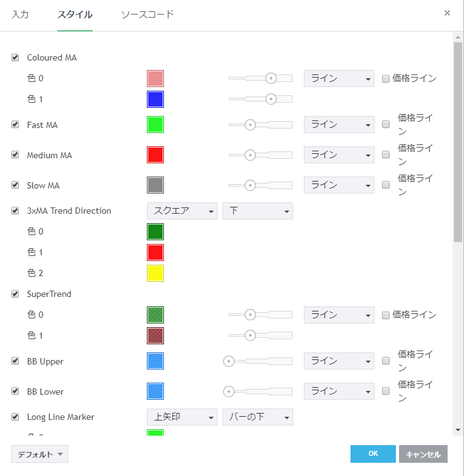Click BB Lower line width slider
Screen dimensions: 464x476
(x=260, y=392)
